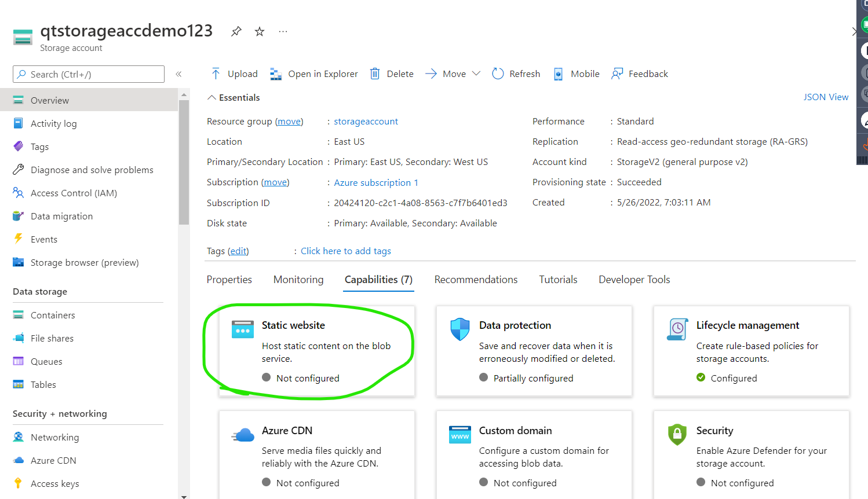Switch to the Developer Tools tab

pyautogui.click(x=634, y=280)
